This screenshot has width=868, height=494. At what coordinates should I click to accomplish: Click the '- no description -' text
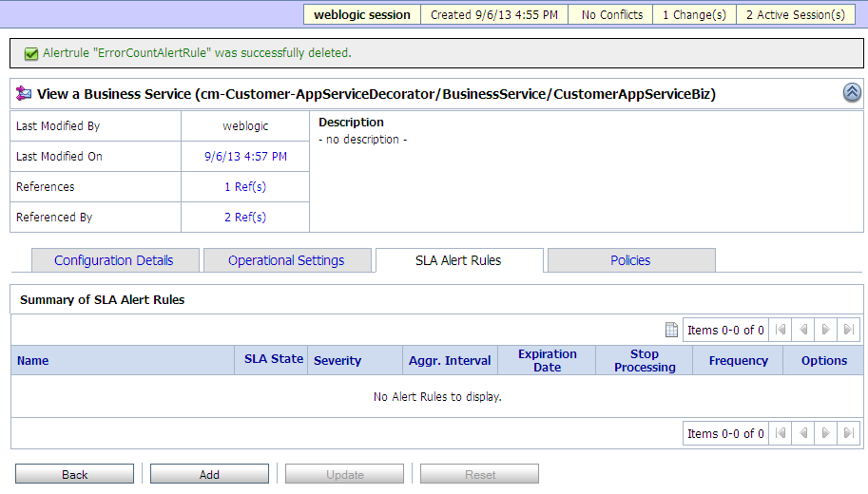362,140
